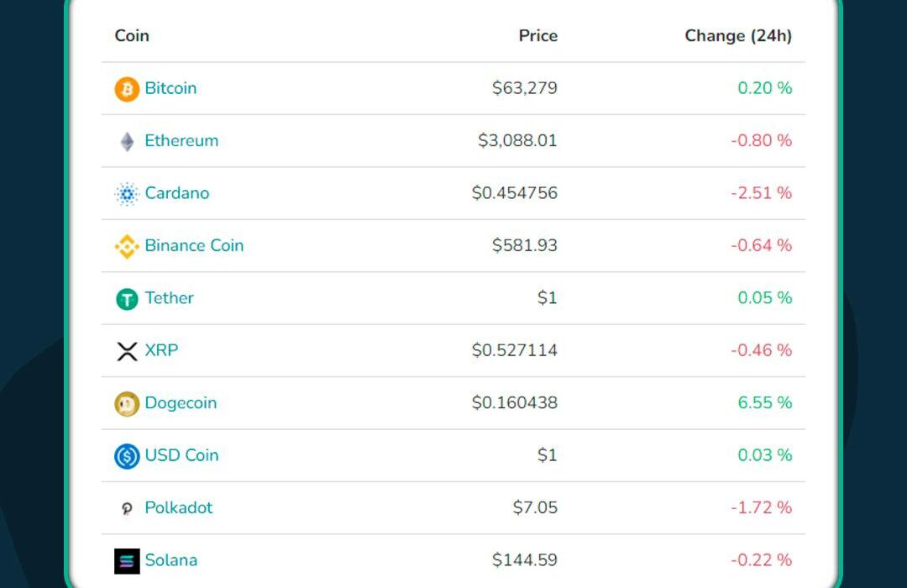Click the orange Bitcoin logo icon

tap(127, 89)
